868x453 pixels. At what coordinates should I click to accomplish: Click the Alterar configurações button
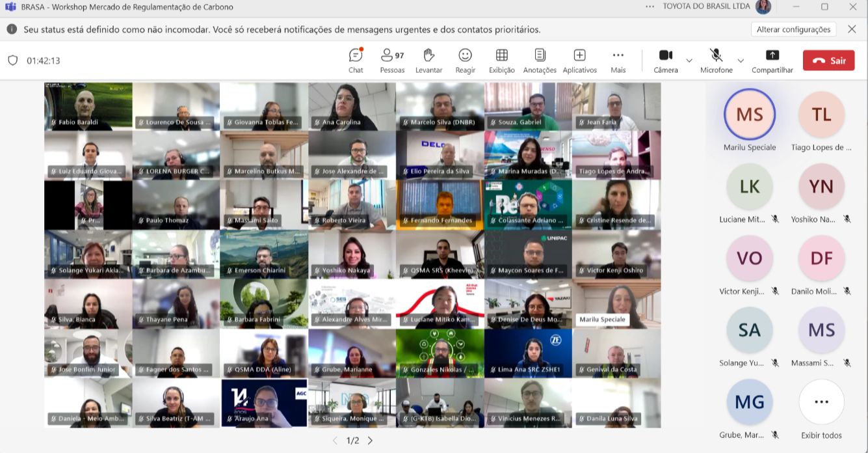click(793, 29)
